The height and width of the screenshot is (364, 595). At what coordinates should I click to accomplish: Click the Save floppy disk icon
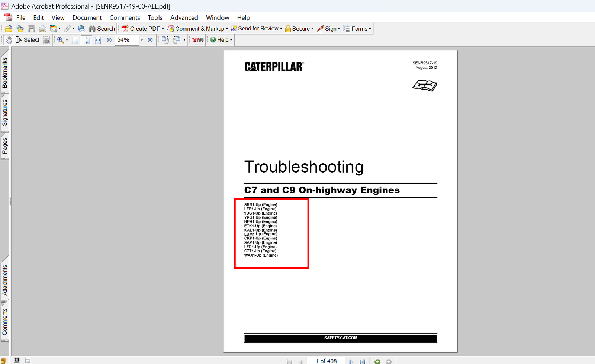[x=32, y=29]
